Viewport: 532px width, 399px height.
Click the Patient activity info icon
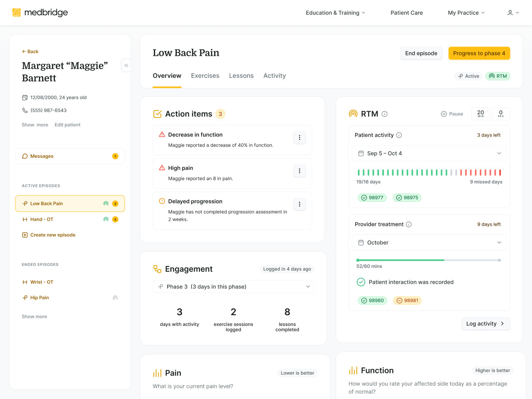399,135
